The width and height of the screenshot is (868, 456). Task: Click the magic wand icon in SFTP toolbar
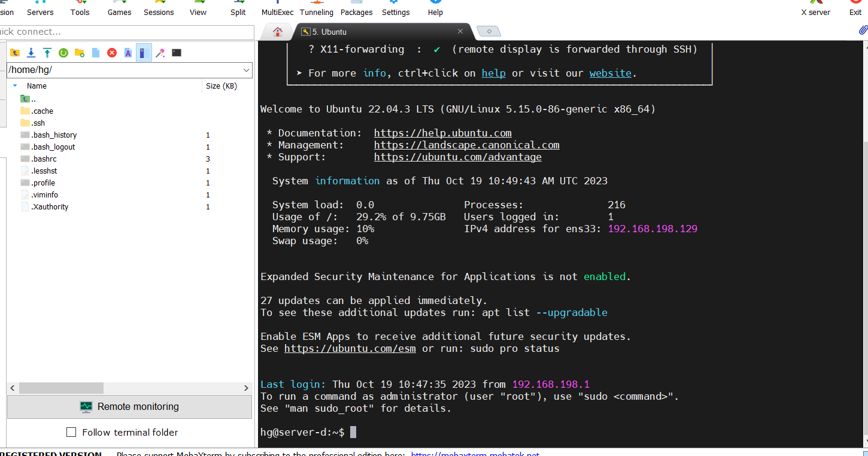point(160,53)
